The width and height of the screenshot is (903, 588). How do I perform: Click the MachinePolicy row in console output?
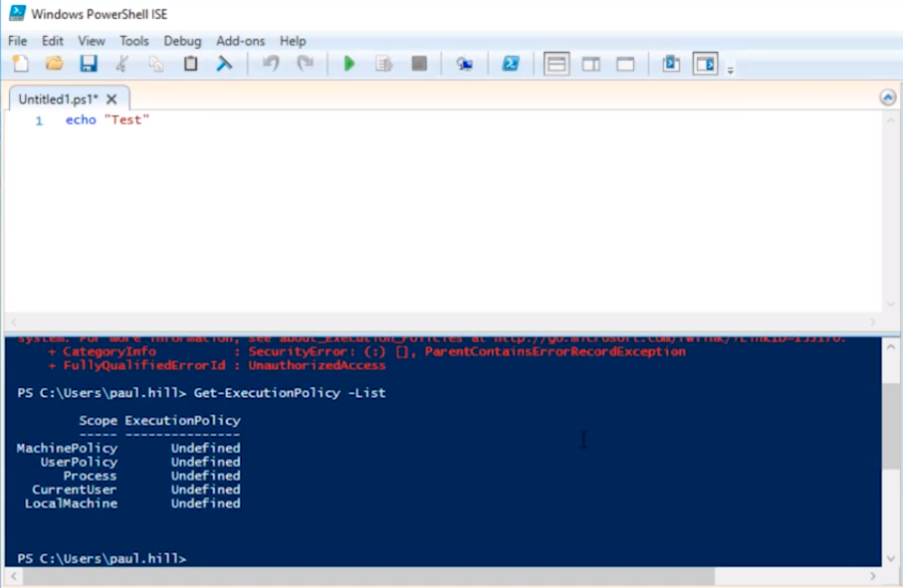[x=128, y=448]
